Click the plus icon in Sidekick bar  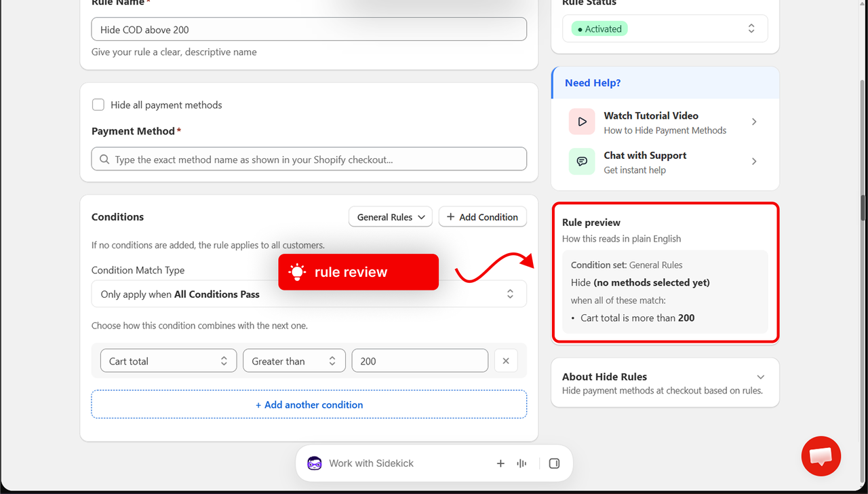[500, 463]
